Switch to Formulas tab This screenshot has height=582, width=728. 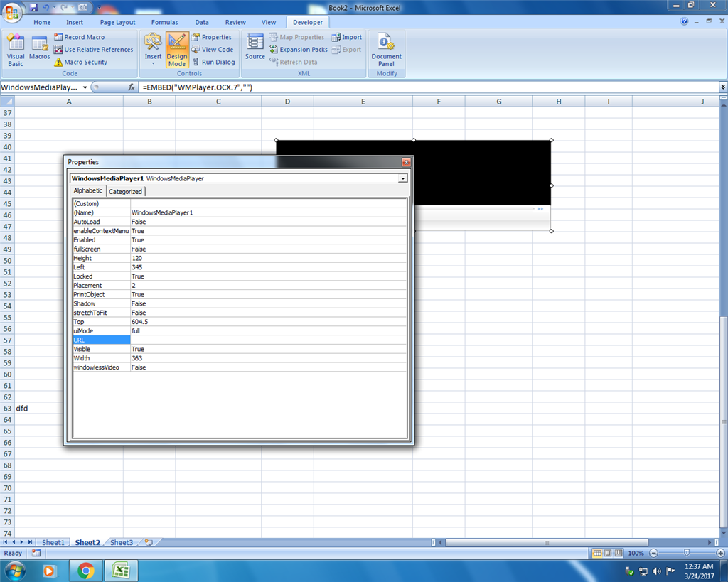pos(164,22)
